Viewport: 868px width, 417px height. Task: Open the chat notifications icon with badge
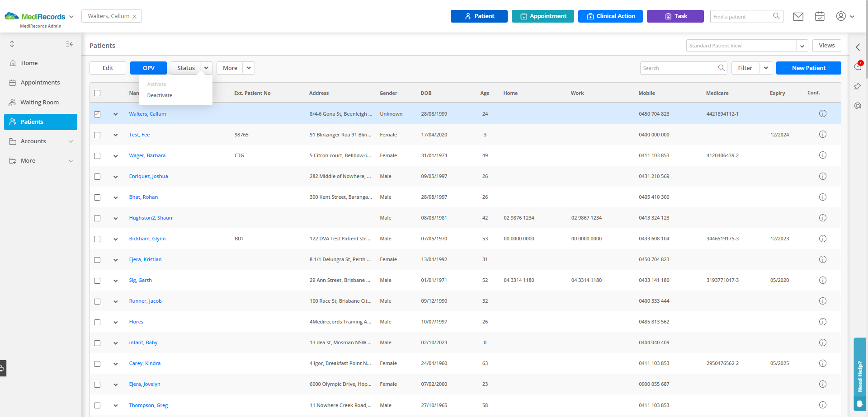tap(858, 66)
